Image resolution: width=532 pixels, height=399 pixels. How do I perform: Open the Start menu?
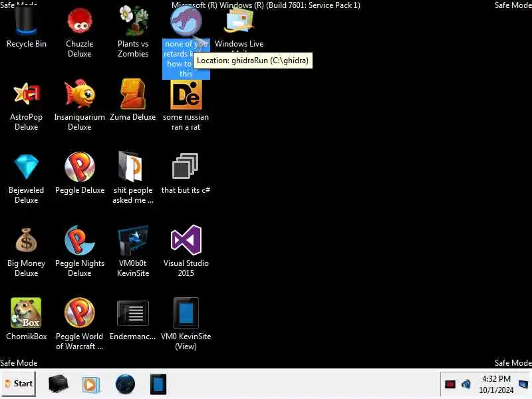19,384
